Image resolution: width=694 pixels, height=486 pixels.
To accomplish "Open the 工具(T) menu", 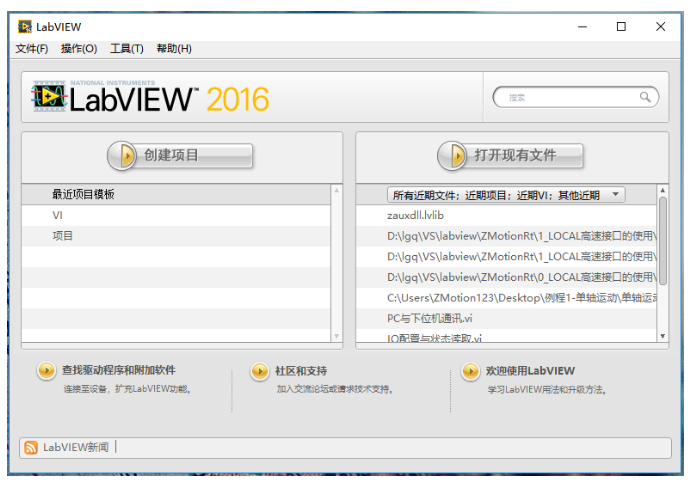I will [x=127, y=49].
